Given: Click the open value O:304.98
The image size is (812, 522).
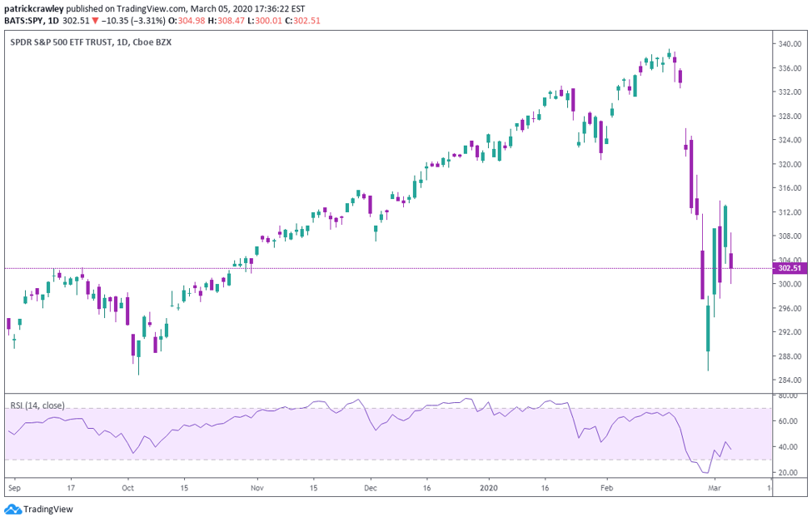Looking at the screenshot, I should [186, 21].
